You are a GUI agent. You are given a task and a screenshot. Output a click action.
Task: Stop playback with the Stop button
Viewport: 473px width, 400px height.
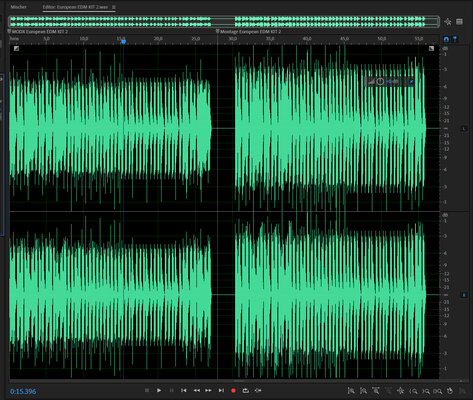pos(147,390)
